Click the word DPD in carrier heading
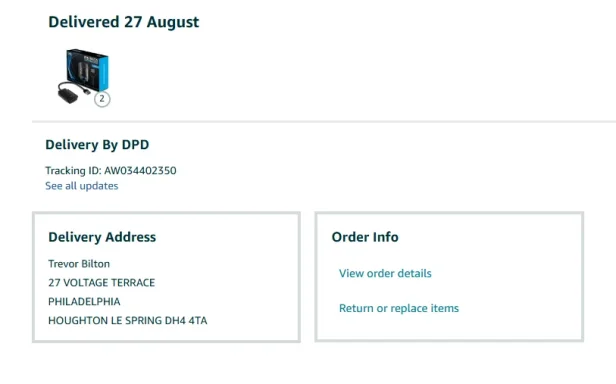The height and width of the screenshot is (384, 616). click(136, 145)
